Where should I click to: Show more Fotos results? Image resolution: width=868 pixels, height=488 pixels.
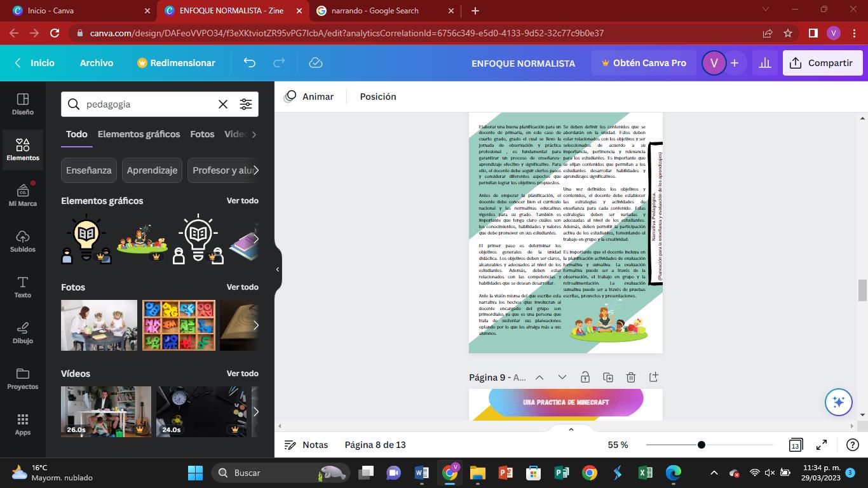coord(255,325)
